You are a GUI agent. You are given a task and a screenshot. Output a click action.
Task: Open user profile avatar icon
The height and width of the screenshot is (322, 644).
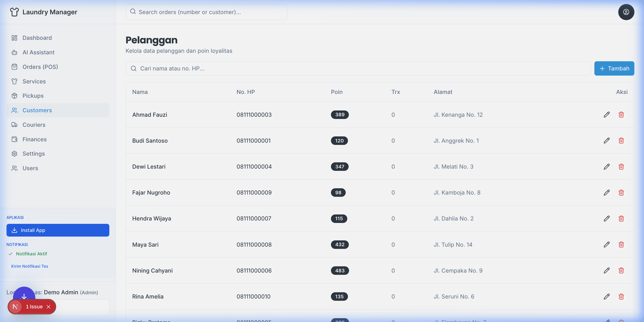point(626,12)
